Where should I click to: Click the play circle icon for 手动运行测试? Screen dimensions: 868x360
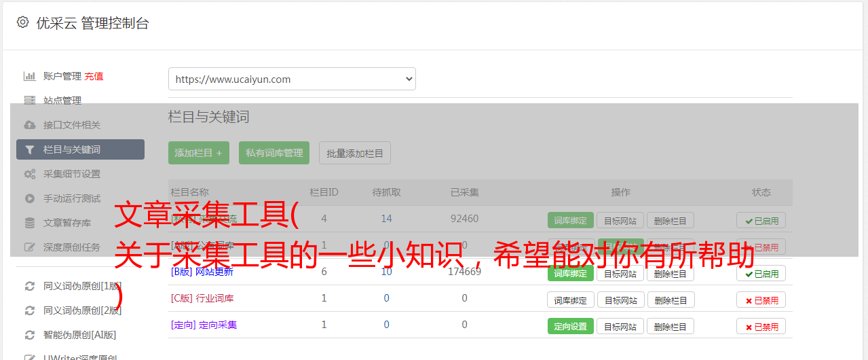29,198
